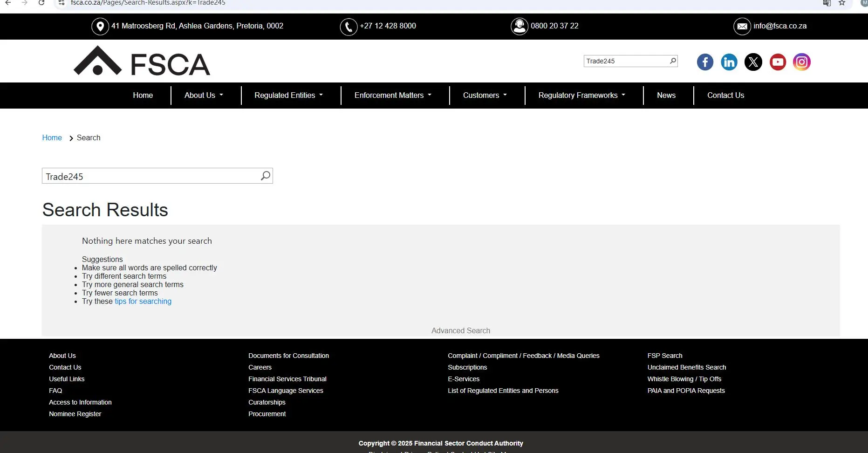The image size is (868, 453).
Task: Open Whistle Blowing / Tip Offs link
Action: (684, 379)
